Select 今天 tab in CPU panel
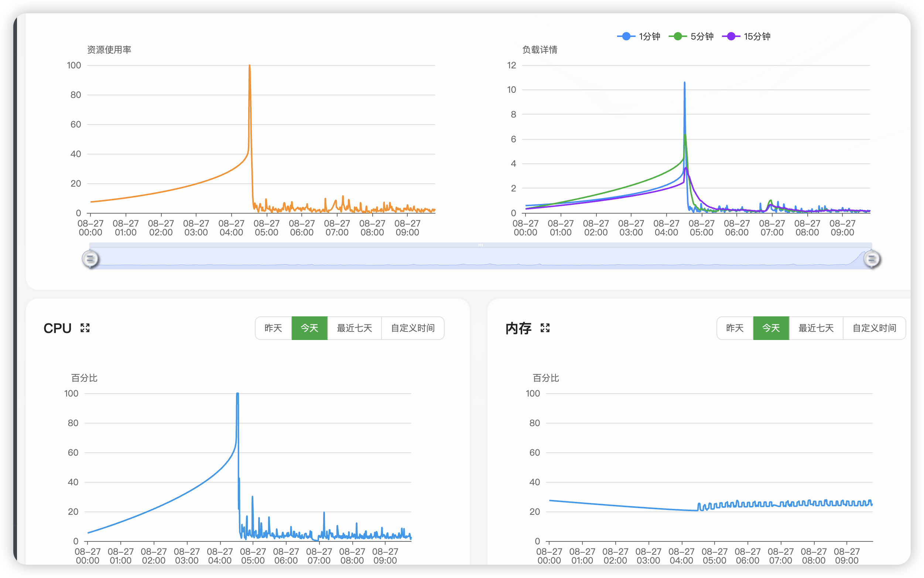 click(309, 328)
